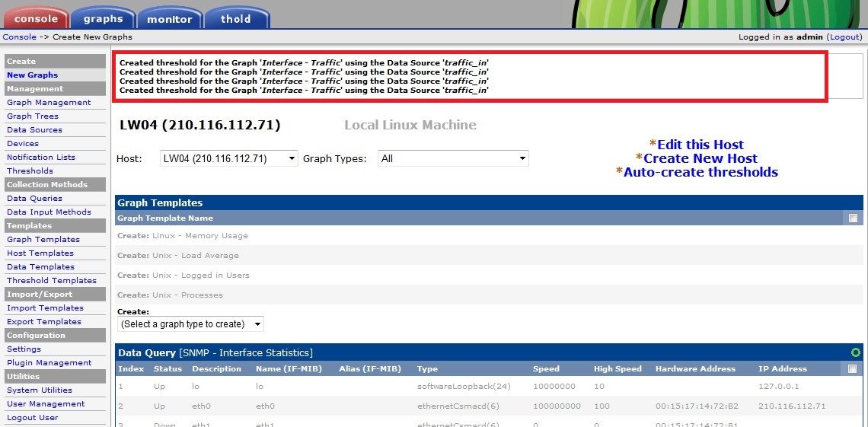Click Logout User in the sidebar
Viewport: 868px width, 427px height.
tap(32, 418)
